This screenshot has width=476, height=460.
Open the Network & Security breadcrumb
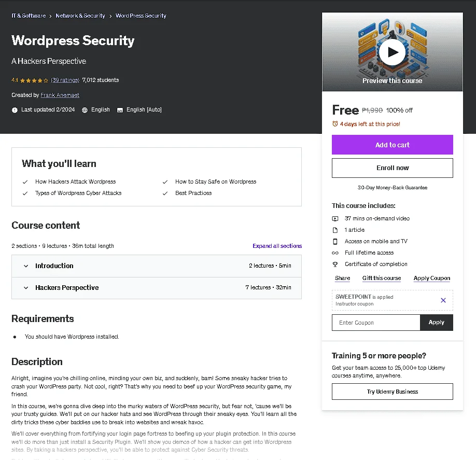click(80, 16)
